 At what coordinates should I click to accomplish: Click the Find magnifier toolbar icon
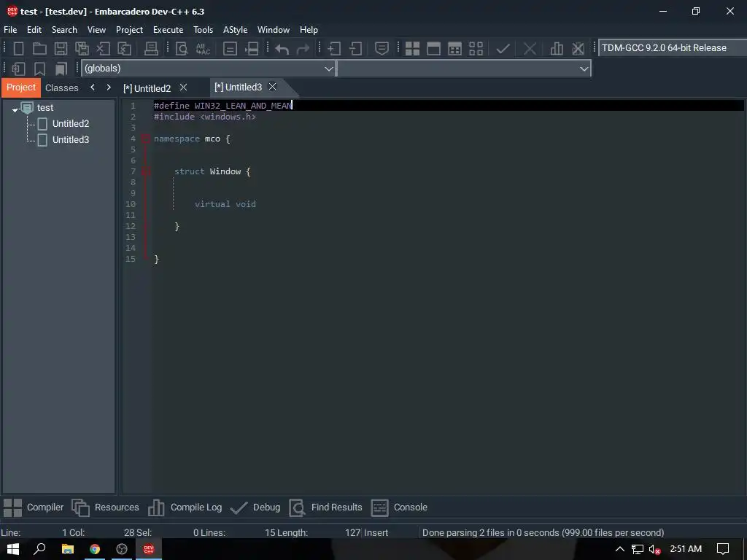(182, 49)
